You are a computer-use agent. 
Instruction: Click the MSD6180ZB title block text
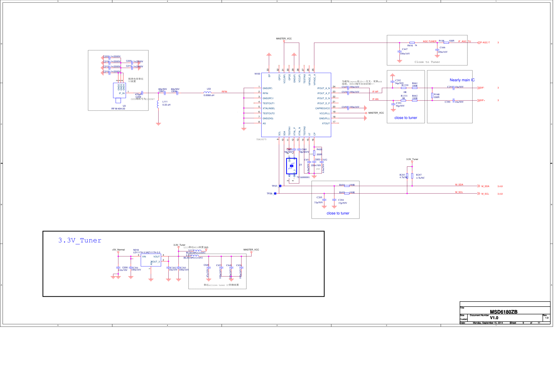click(503, 312)
